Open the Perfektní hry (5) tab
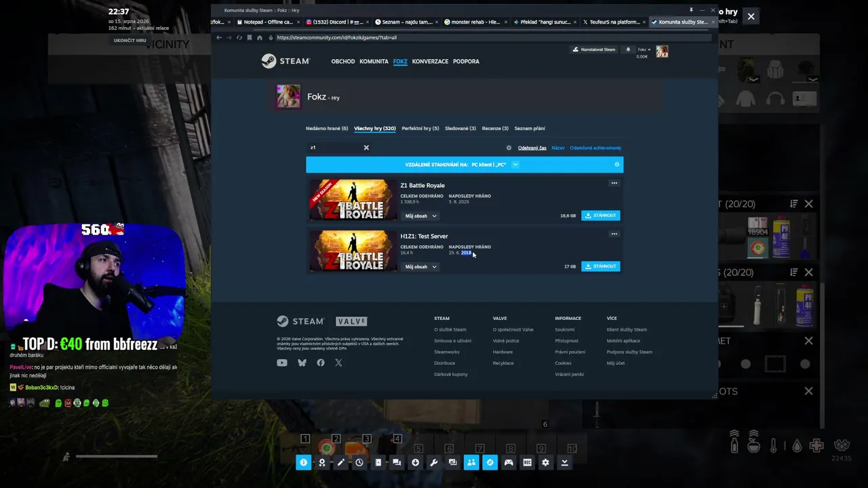868x488 pixels. pyautogui.click(x=420, y=128)
